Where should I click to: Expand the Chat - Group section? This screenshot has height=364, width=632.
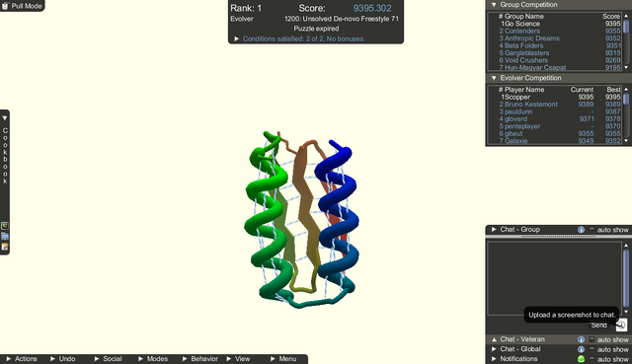click(x=494, y=230)
